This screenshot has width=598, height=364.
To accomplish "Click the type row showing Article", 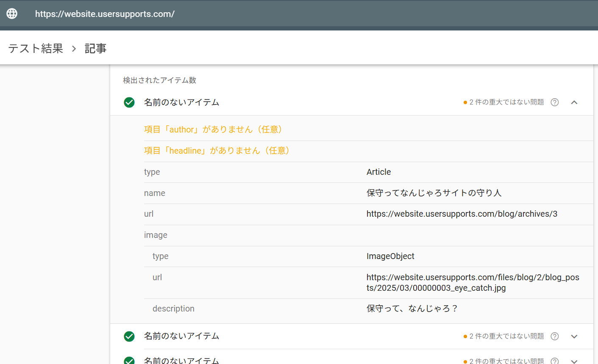I will [x=378, y=172].
